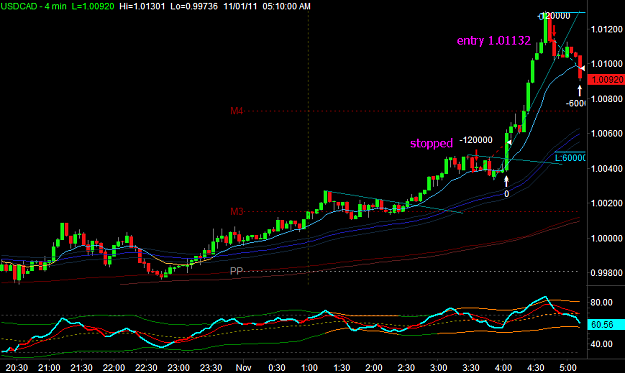The image size is (625, 373).
Task: Click the M4 pivot level label
Action: pyautogui.click(x=236, y=111)
